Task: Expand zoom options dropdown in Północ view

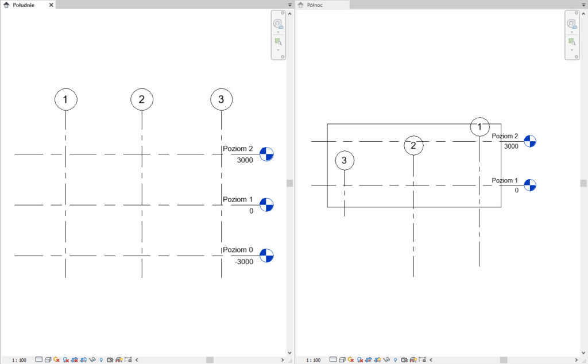Action: pyautogui.click(x=571, y=50)
